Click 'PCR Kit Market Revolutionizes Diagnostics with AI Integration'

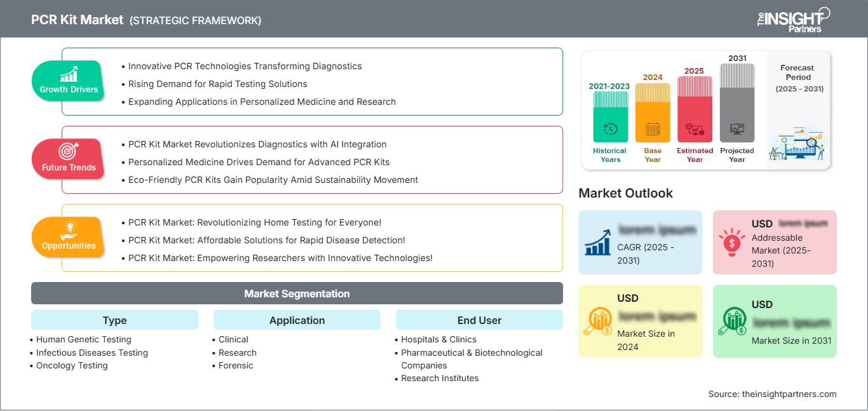(x=257, y=144)
